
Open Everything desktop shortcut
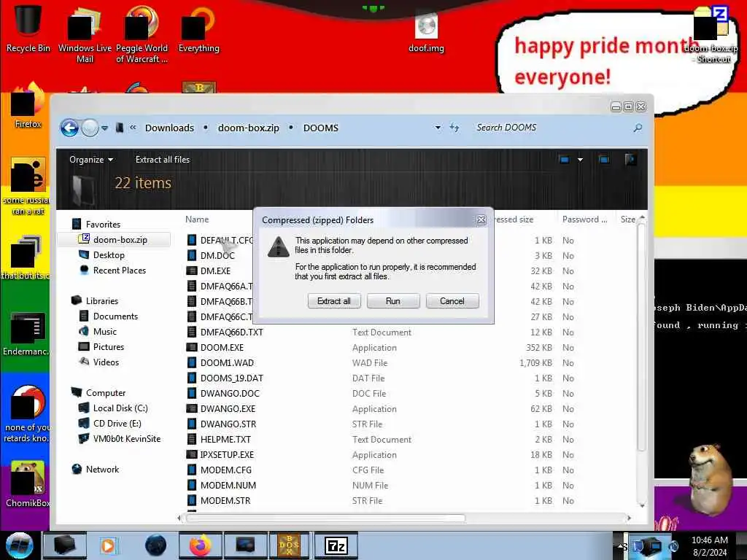click(x=198, y=28)
